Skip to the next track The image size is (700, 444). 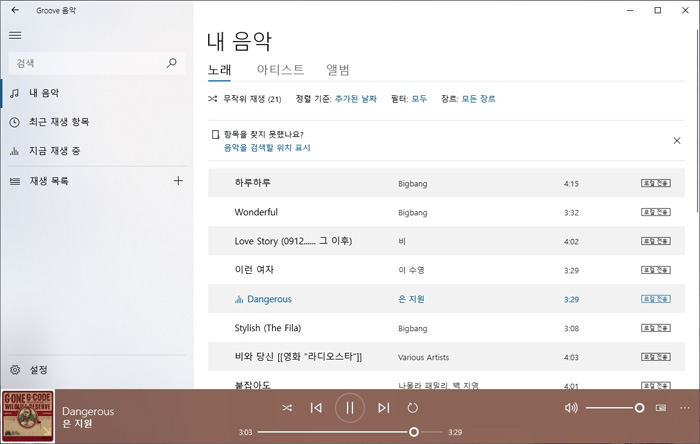tap(383, 408)
